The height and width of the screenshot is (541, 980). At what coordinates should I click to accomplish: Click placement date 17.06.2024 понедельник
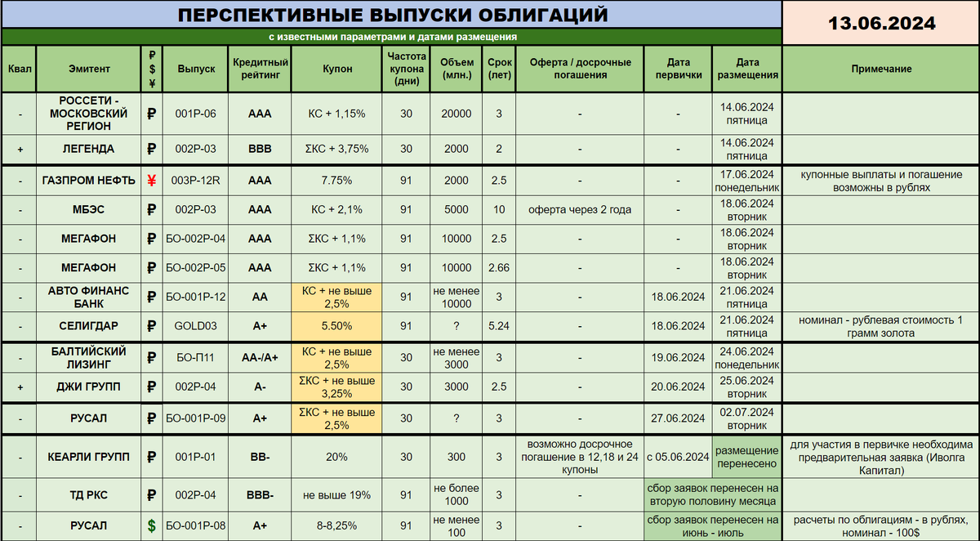(746, 181)
